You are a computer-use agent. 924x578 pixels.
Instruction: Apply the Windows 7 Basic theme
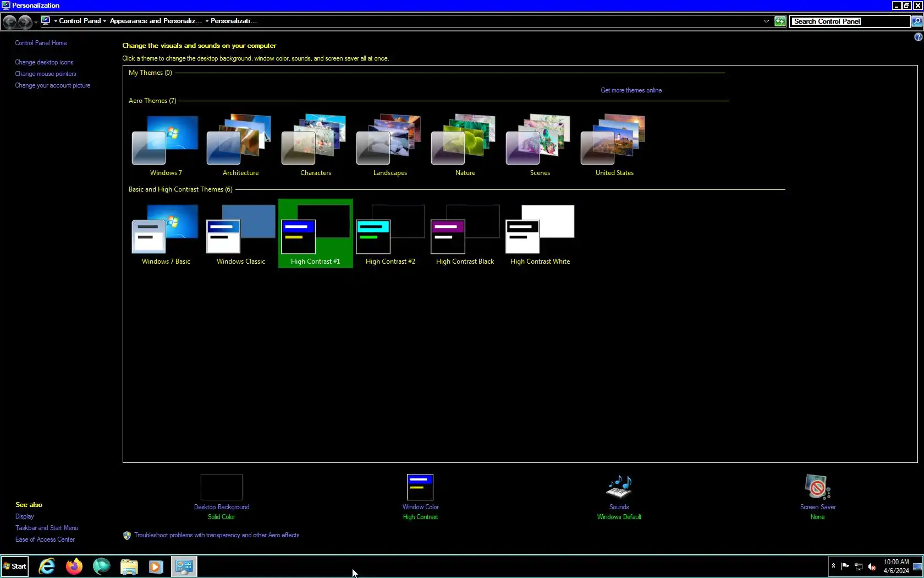[x=166, y=234]
